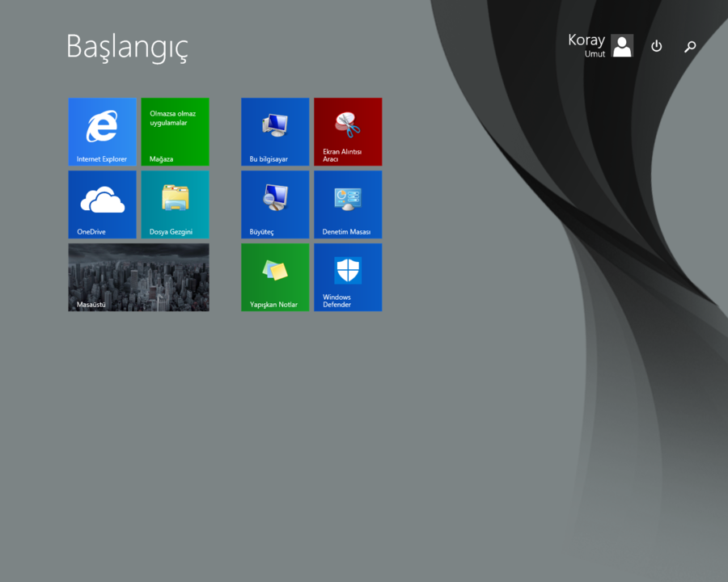Image resolution: width=728 pixels, height=582 pixels.
Task: Open the Windows Defender tile
Action: (x=348, y=277)
